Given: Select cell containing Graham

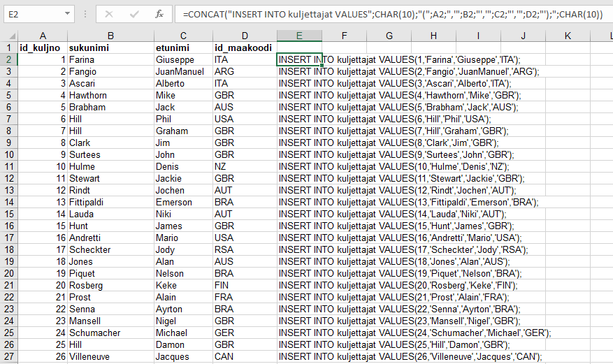Looking at the screenshot, I should pos(183,131).
